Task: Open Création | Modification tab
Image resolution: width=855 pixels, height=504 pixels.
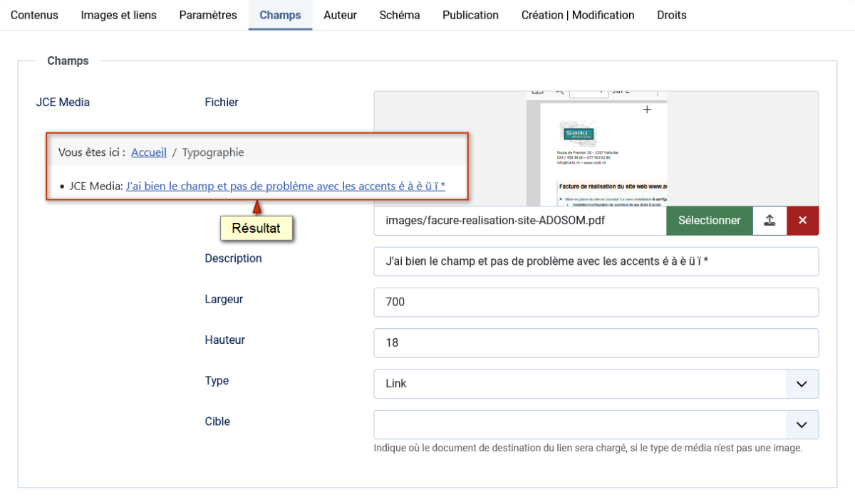Action: point(578,15)
